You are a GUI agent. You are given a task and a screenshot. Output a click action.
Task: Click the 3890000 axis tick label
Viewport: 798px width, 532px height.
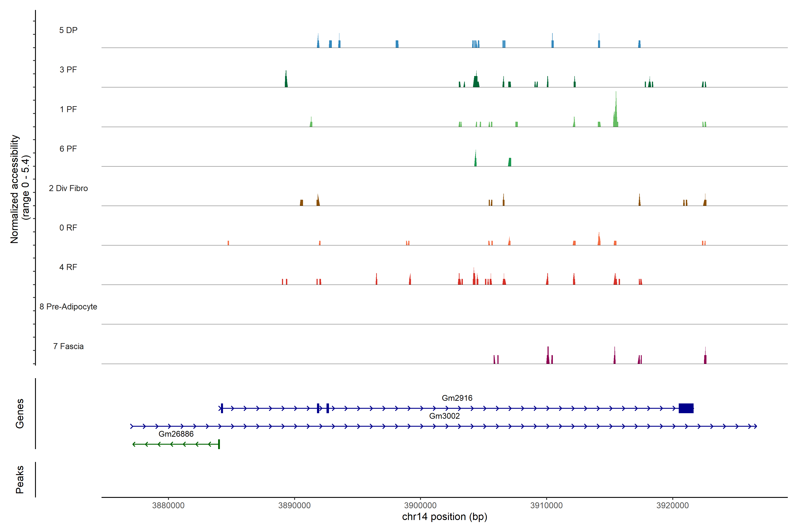point(294,505)
